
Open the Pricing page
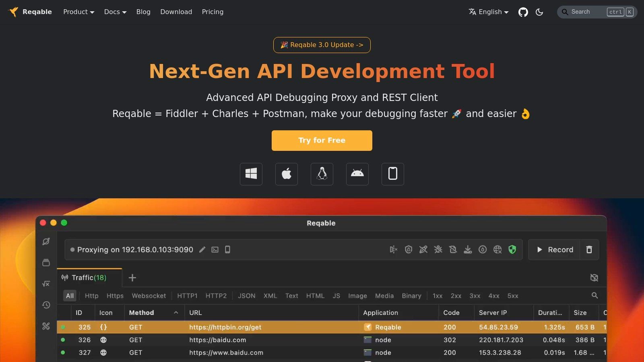click(x=213, y=12)
